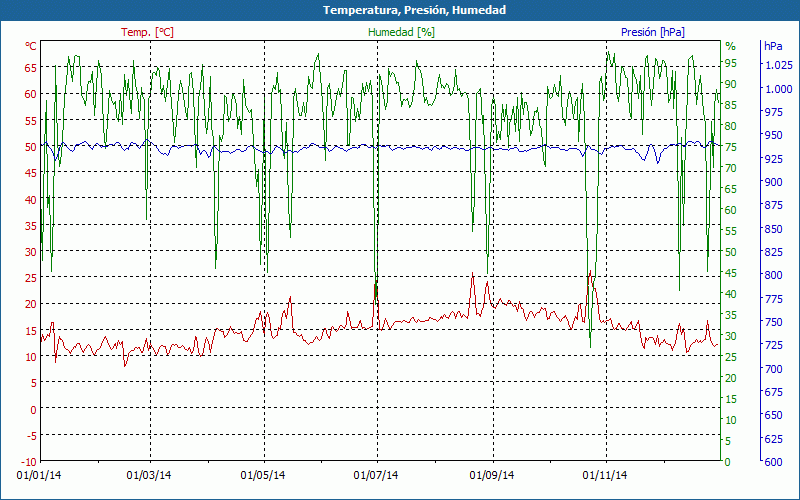The width and height of the screenshot is (800, 500).
Task: Click the blue 'hPa' unit above pressure axis
Action: [x=773, y=46]
